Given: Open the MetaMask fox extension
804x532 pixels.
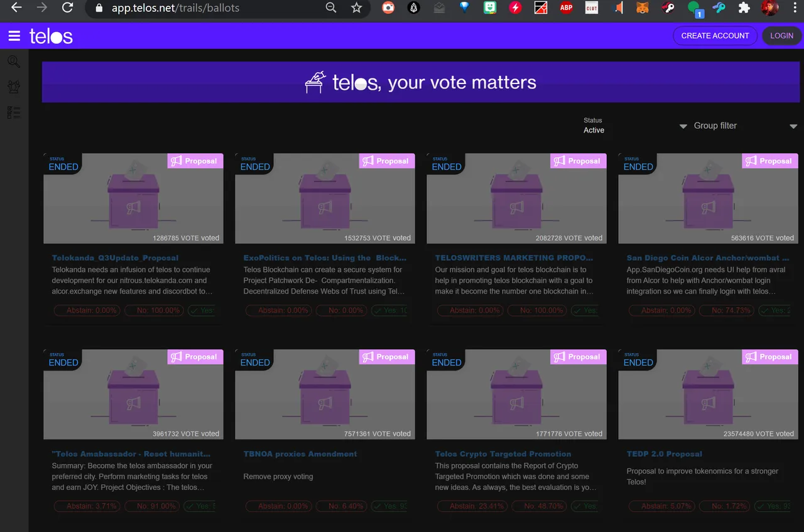Looking at the screenshot, I should [x=643, y=8].
